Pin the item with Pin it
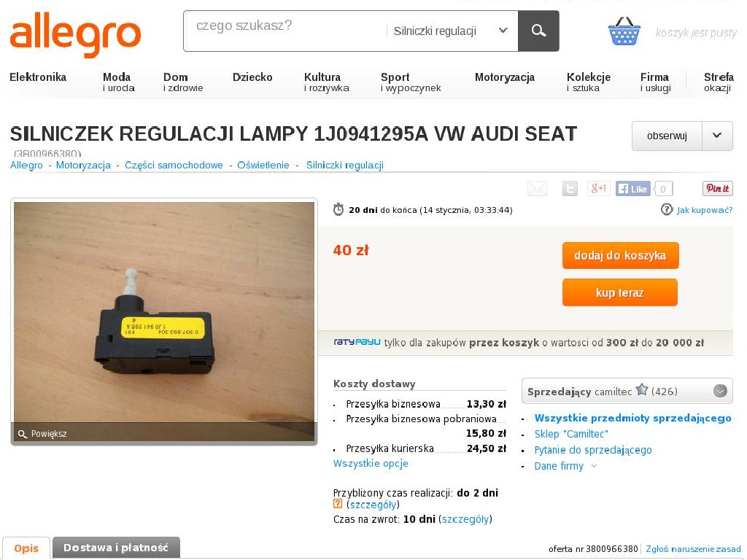747x560 pixels. click(718, 188)
